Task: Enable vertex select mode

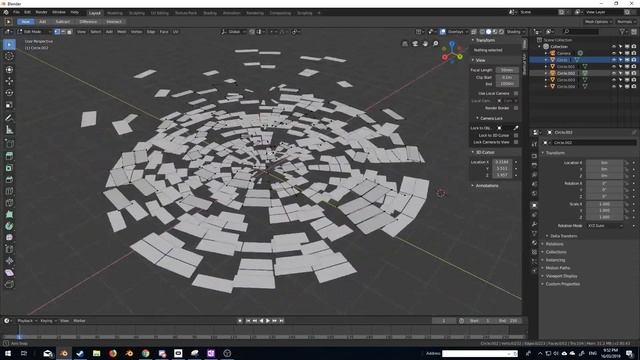Action: [x=57, y=31]
